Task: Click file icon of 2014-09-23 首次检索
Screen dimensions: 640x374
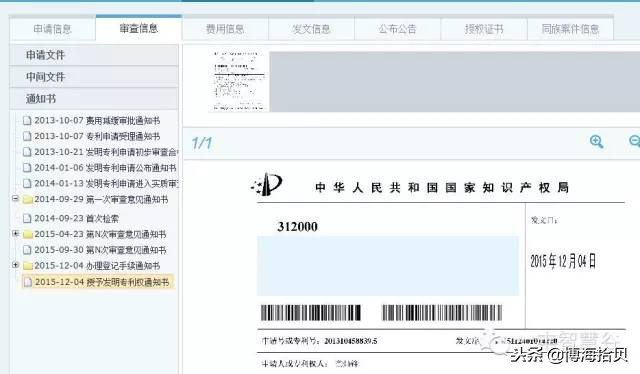Action: point(27,218)
